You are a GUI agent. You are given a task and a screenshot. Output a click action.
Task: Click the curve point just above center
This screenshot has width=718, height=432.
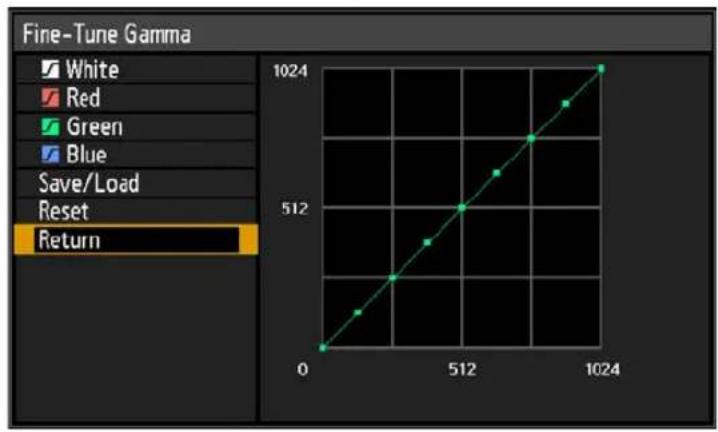(497, 173)
